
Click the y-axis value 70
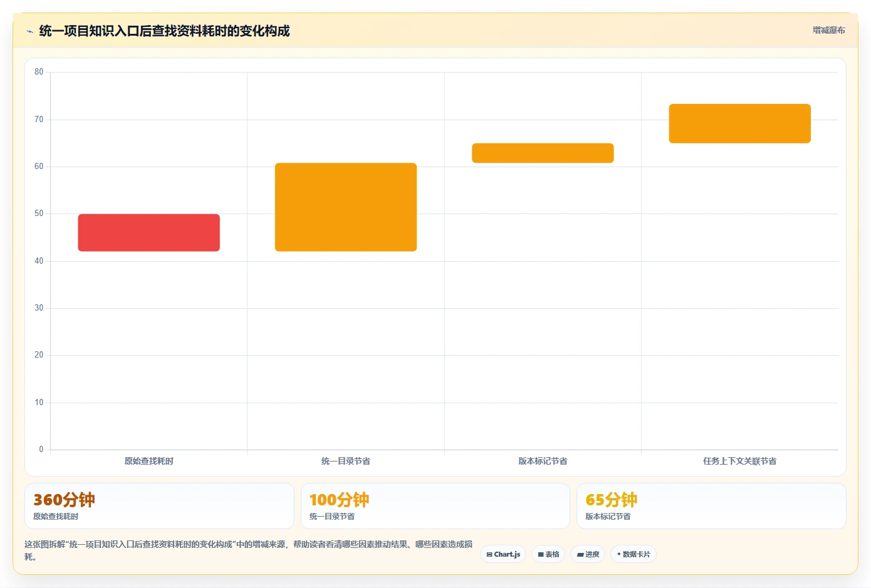pyautogui.click(x=39, y=119)
